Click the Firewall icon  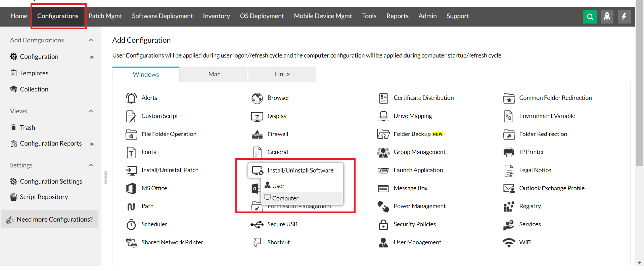coord(257,134)
